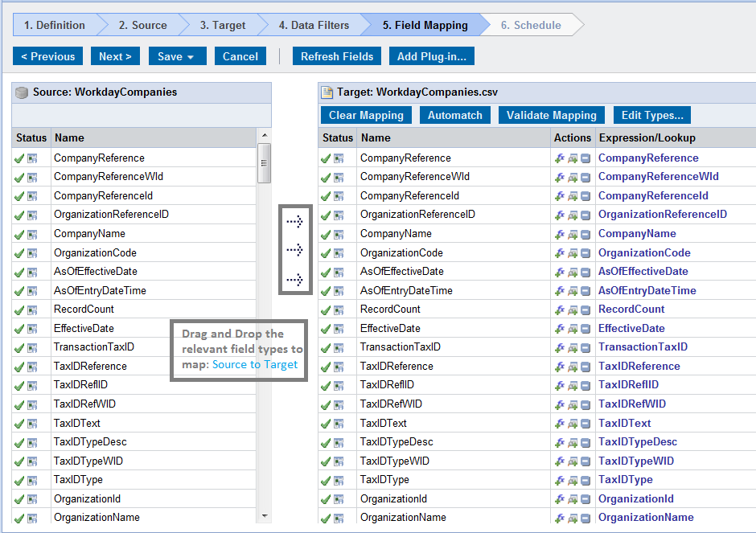Viewport: 756px width, 533px height.
Task: Add expression for target TransactionTaxID row
Action: click(x=560, y=347)
